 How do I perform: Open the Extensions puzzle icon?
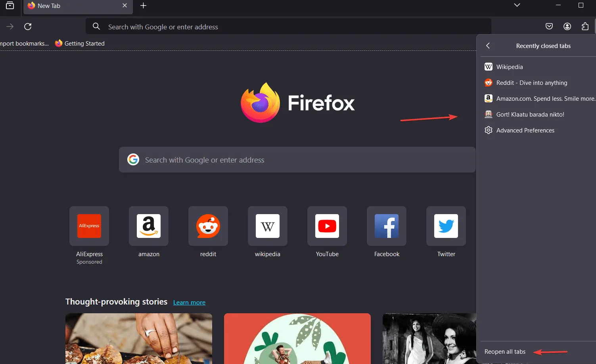585,27
